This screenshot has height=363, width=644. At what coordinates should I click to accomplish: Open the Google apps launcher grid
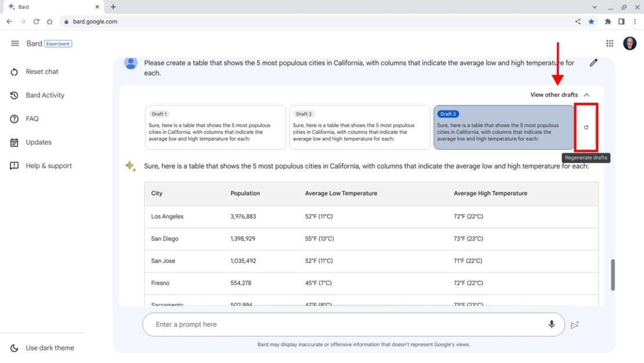[609, 43]
